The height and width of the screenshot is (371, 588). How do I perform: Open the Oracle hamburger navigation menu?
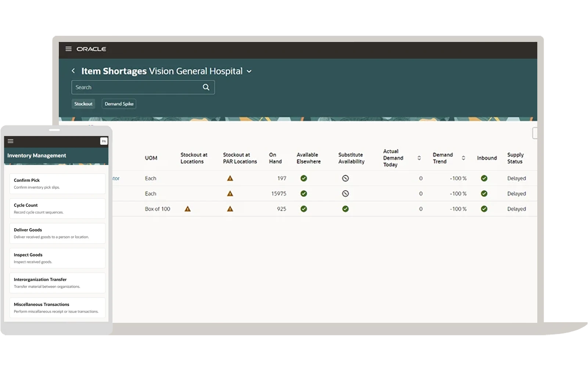pyautogui.click(x=68, y=49)
